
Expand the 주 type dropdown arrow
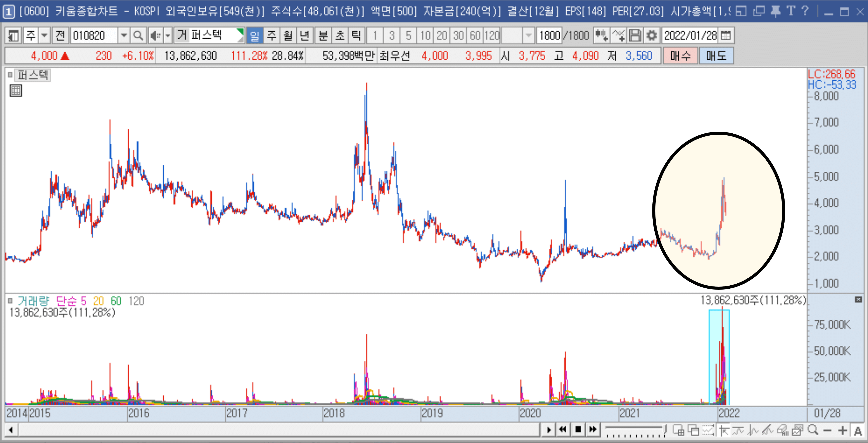[x=44, y=35]
